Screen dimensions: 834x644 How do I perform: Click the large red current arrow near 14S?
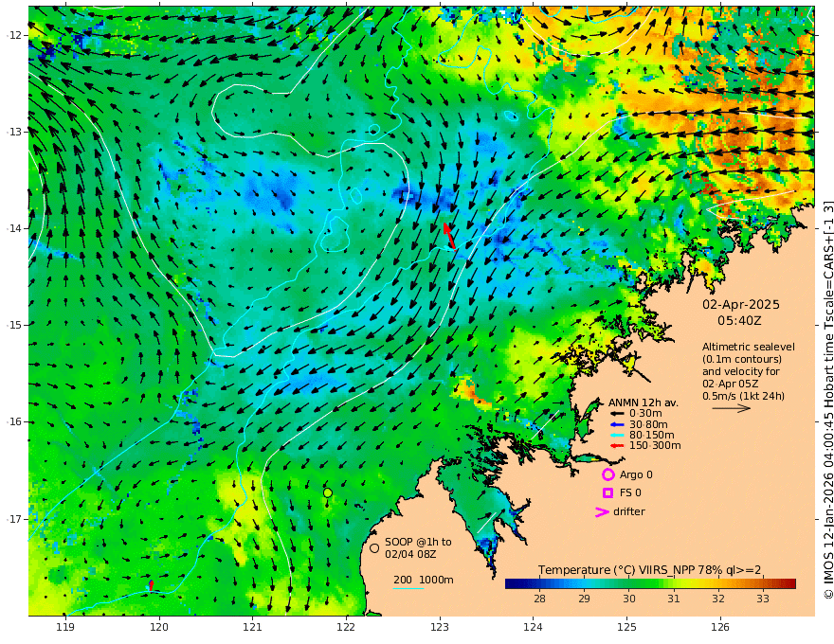tap(449, 236)
